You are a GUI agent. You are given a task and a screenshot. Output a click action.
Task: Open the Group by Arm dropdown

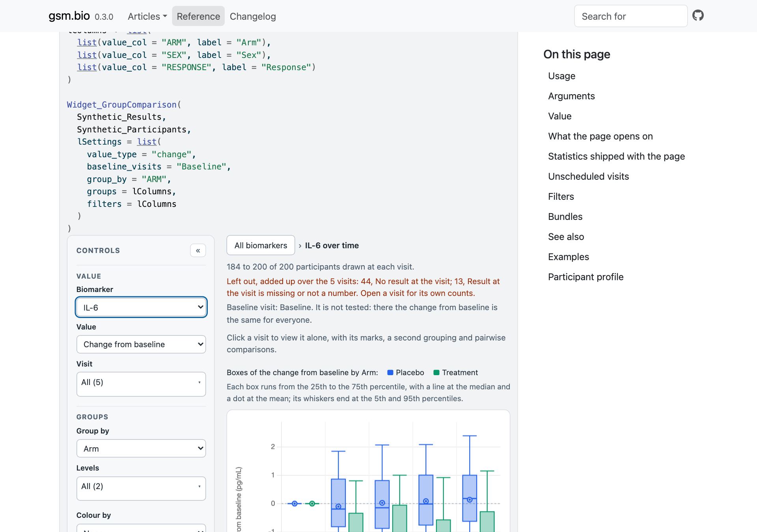tap(141, 448)
